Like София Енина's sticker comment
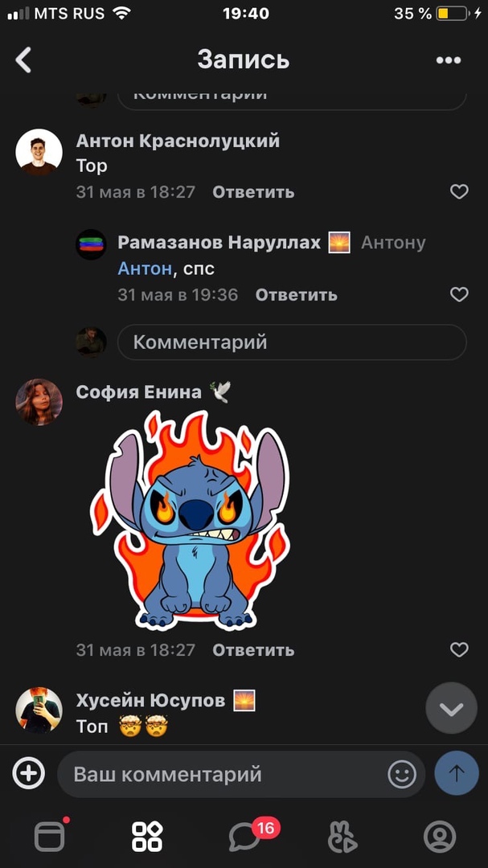Screen dimensions: 488x868 (458, 649)
